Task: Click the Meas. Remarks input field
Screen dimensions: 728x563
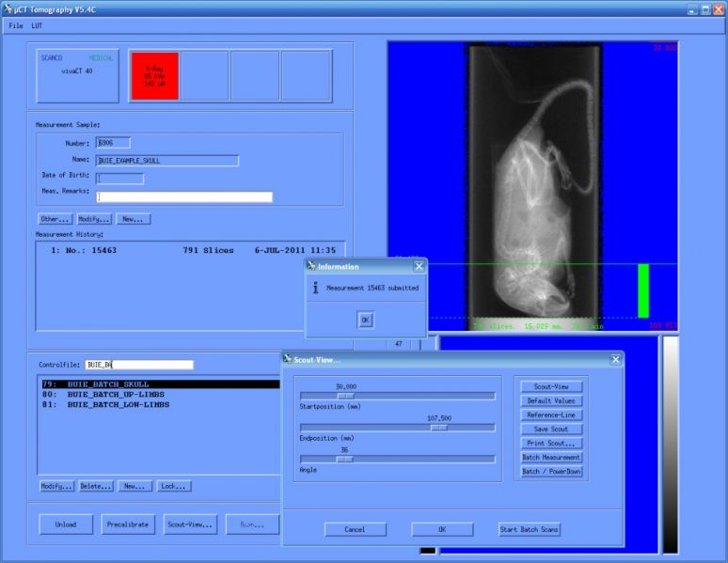Action: pos(184,196)
